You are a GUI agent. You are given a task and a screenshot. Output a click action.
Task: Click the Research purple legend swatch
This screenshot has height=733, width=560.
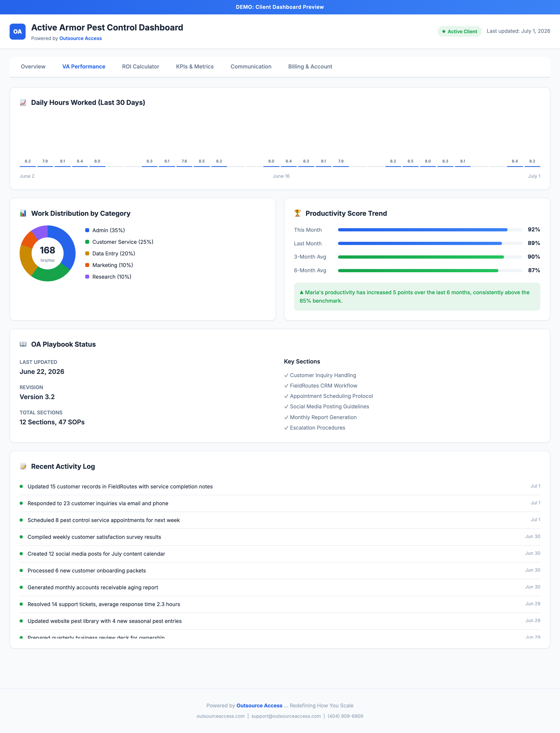87,277
